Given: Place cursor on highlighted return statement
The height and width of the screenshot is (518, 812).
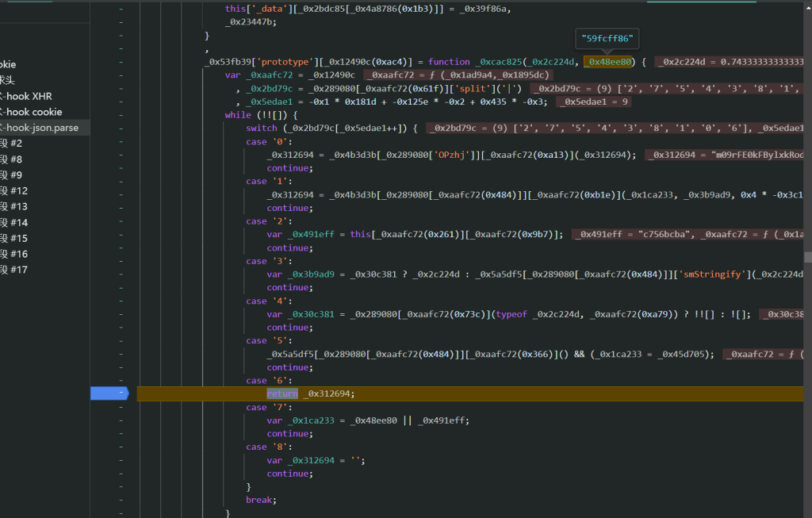Looking at the screenshot, I should point(282,393).
